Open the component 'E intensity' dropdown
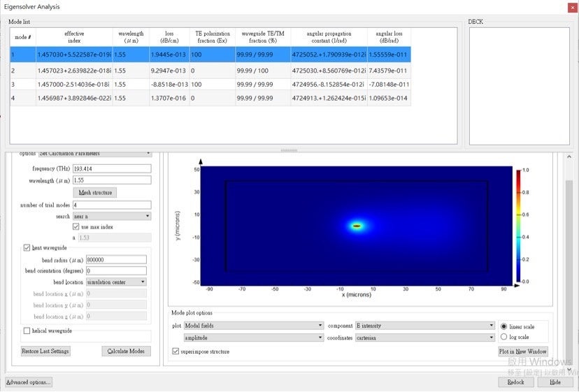Image resolution: width=579 pixels, height=392 pixels. click(424, 326)
